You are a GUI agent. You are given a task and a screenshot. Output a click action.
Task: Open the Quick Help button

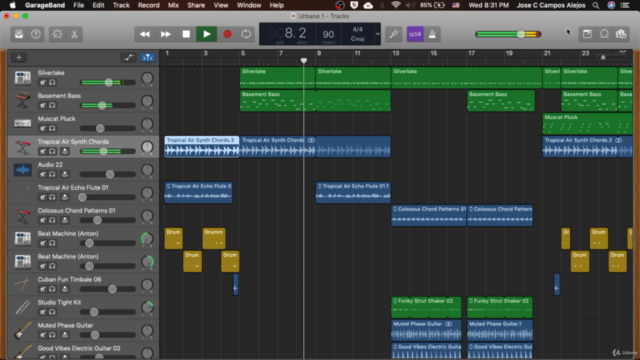(x=36, y=34)
